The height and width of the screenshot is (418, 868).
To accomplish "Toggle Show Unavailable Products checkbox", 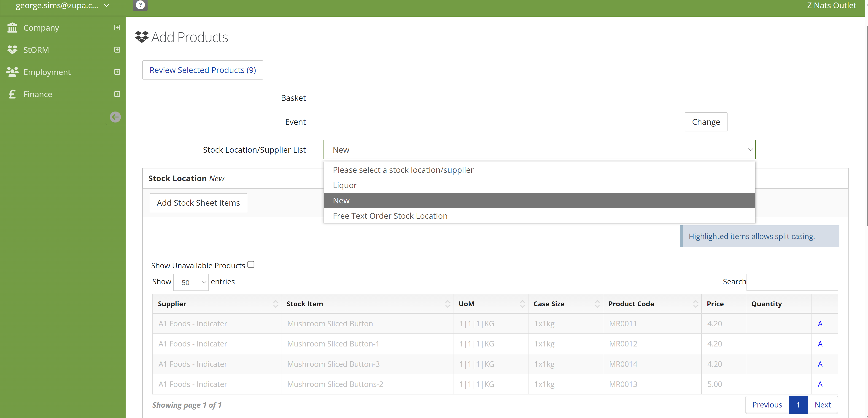I will pyautogui.click(x=251, y=264).
